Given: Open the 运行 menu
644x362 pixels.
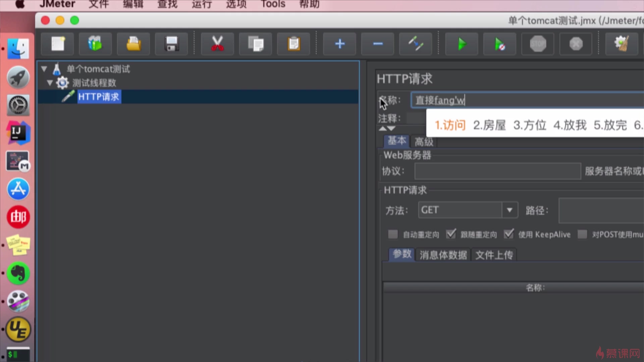Looking at the screenshot, I should click(x=202, y=4).
